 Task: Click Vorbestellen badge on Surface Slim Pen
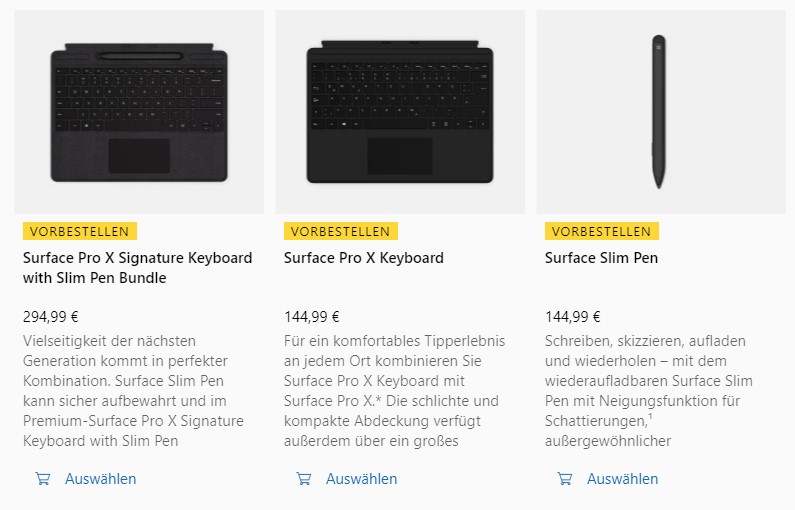point(602,231)
